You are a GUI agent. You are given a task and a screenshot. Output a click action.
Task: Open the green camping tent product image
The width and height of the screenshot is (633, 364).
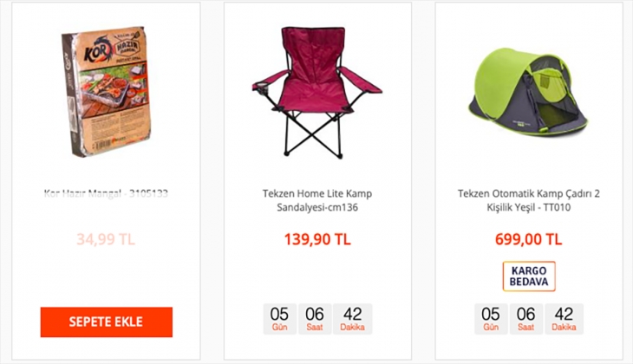pos(527,93)
